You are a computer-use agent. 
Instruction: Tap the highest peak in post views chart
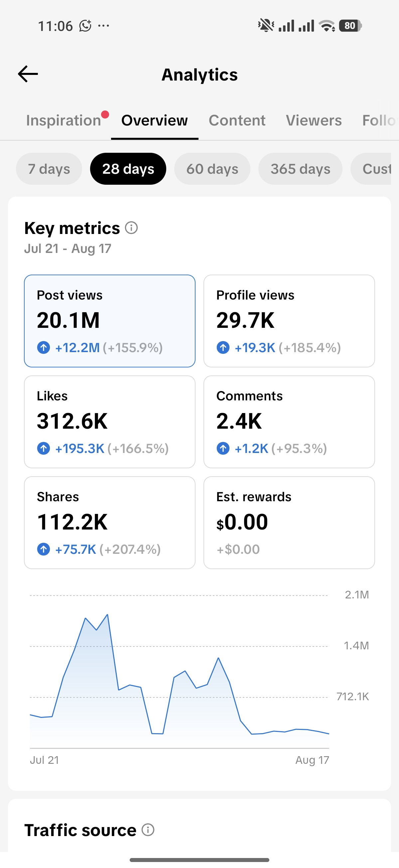point(107,615)
